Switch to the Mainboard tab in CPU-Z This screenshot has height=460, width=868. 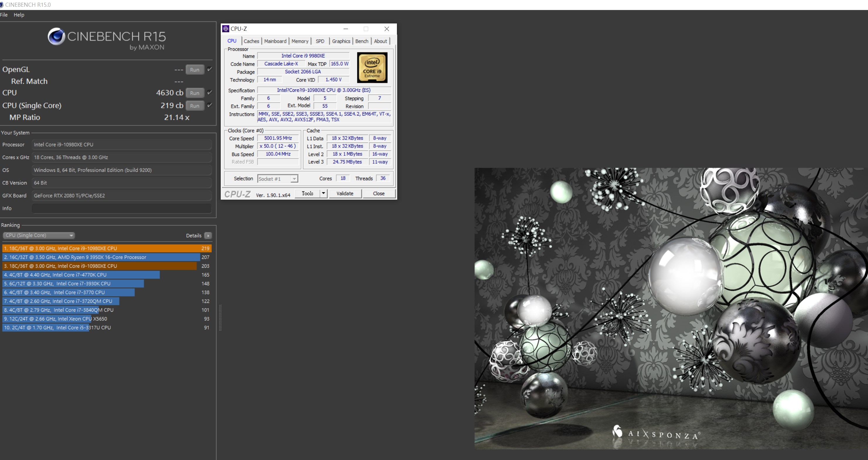(x=275, y=41)
